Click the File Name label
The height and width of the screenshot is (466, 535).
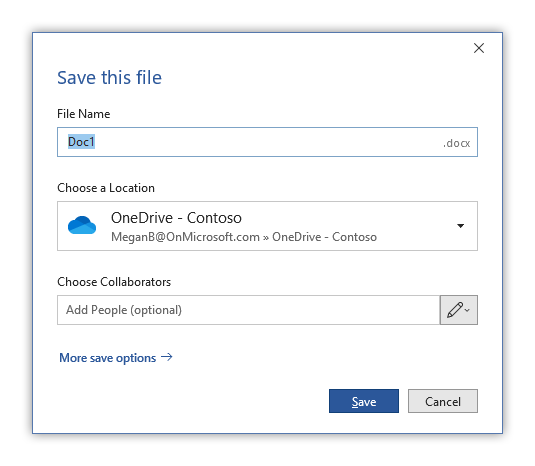(84, 114)
